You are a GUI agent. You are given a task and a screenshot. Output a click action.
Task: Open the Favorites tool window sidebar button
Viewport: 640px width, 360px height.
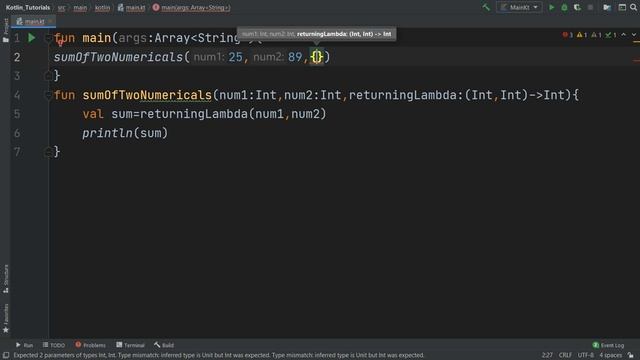point(5,318)
